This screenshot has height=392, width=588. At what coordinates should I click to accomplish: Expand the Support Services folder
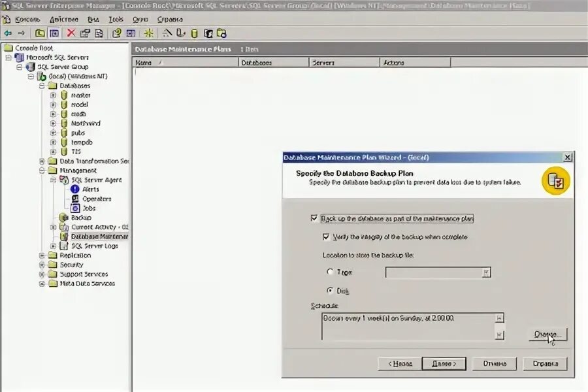coord(42,274)
